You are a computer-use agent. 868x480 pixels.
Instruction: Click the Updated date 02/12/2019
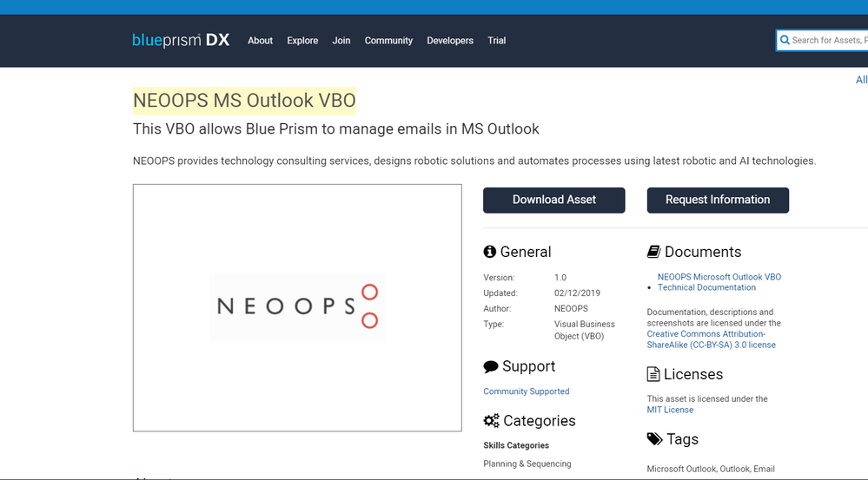pos(578,293)
